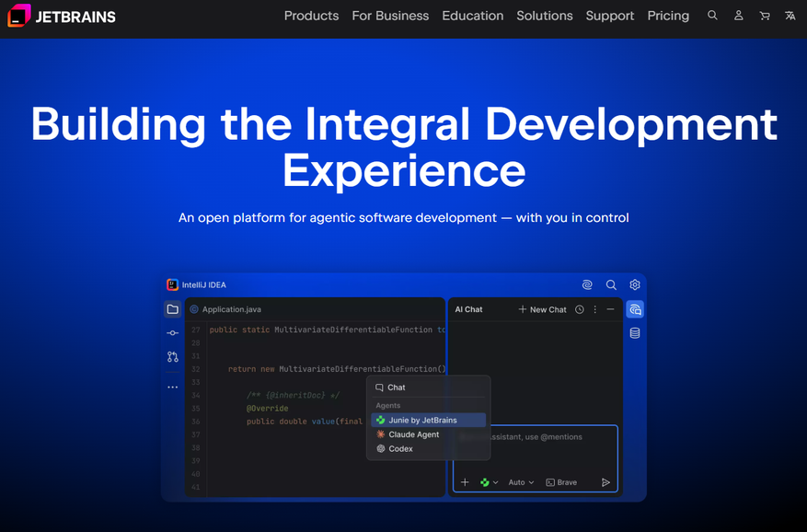Click code line number 32 in gutter

click(x=196, y=369)
